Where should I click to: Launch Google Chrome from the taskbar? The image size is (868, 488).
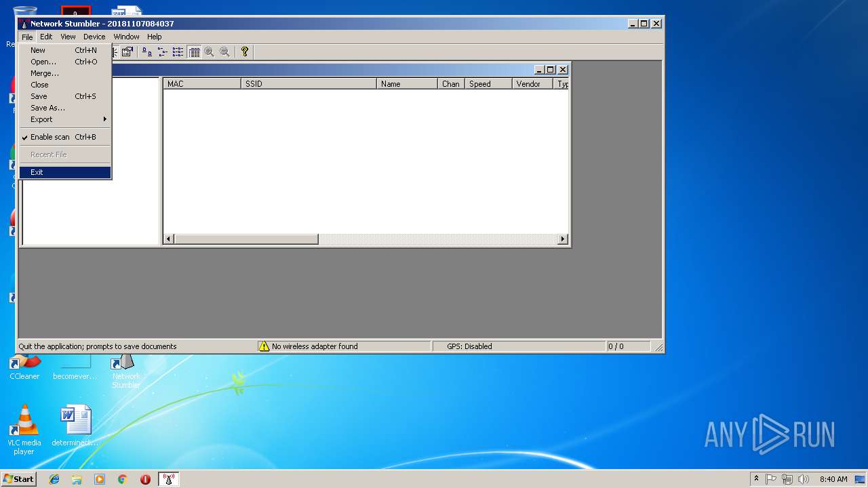click(x=123, y=479)
